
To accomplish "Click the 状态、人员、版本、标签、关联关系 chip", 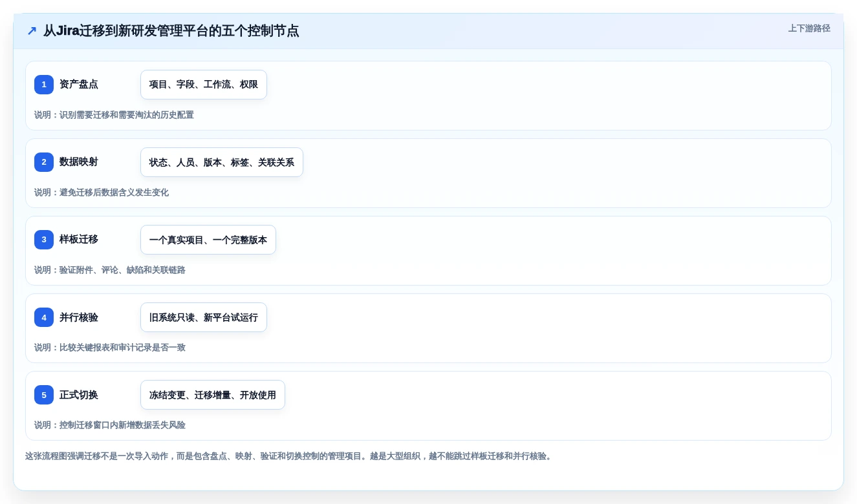I will point(222,162).
